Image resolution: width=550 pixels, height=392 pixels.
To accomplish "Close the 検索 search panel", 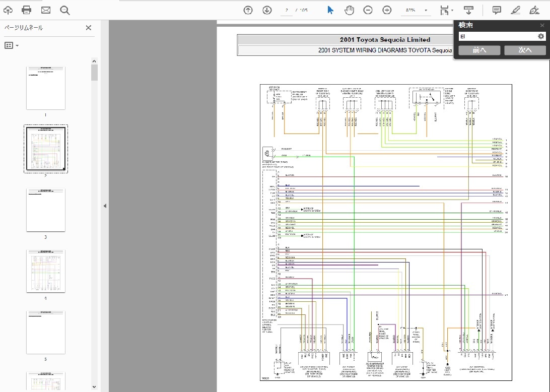I will [542, 25].
